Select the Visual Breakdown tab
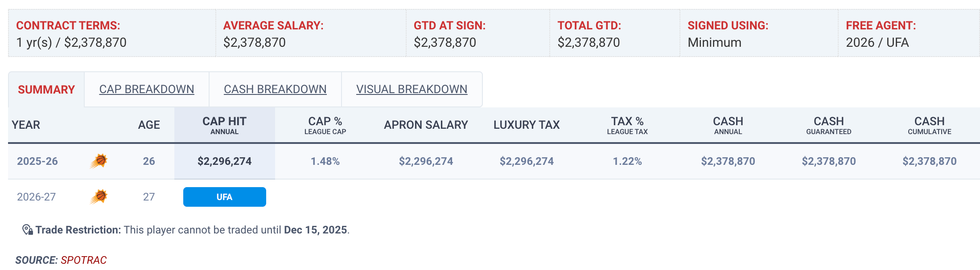Screen dimensions: 980x270 [412, 89]
